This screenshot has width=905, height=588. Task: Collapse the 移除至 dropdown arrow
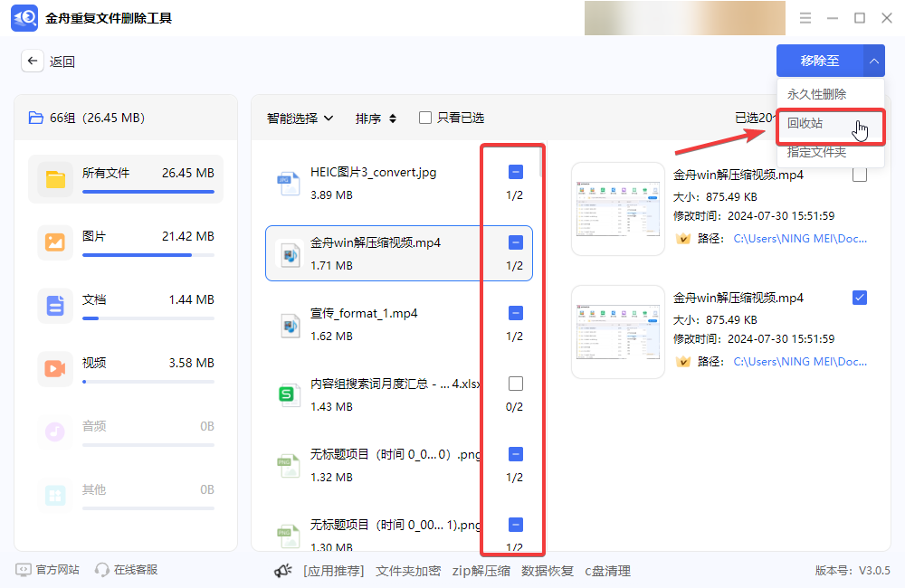pos(874,61)
